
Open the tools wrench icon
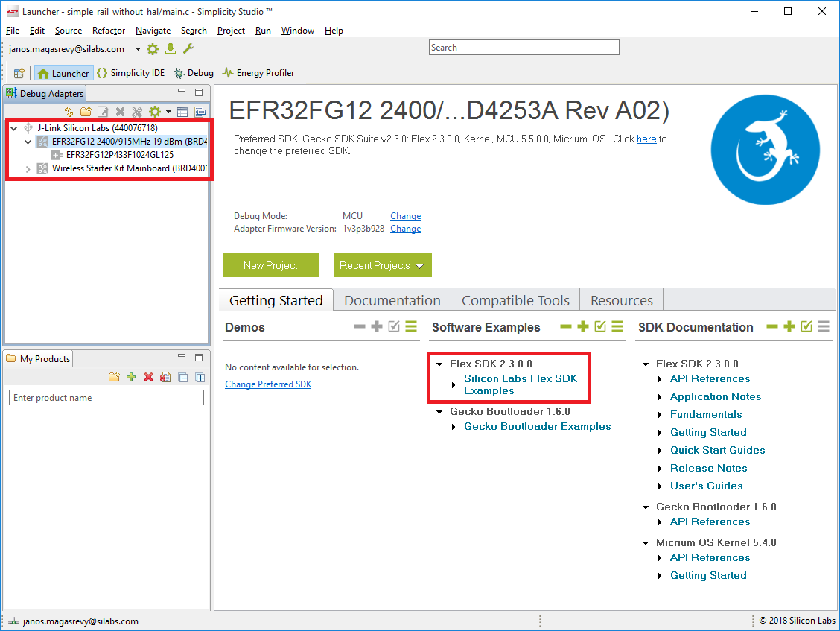[x=188, y=49]
